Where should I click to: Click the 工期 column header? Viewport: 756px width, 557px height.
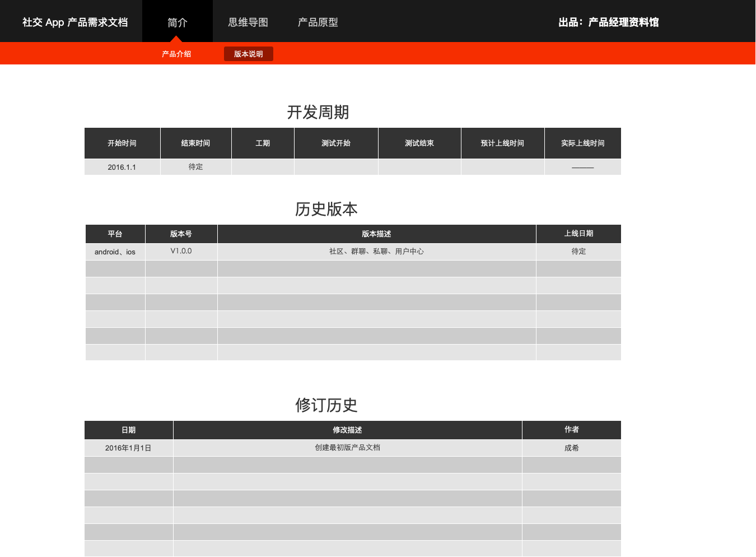[263, 143]
